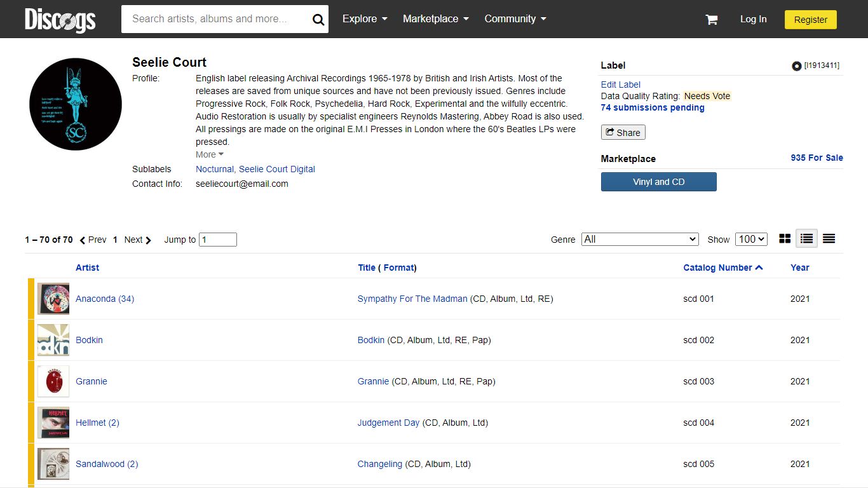The width and height of the screenshot is (868, 488).
Task: Switch to the thumbnail grid view icon
Action: tap(785, 239)
